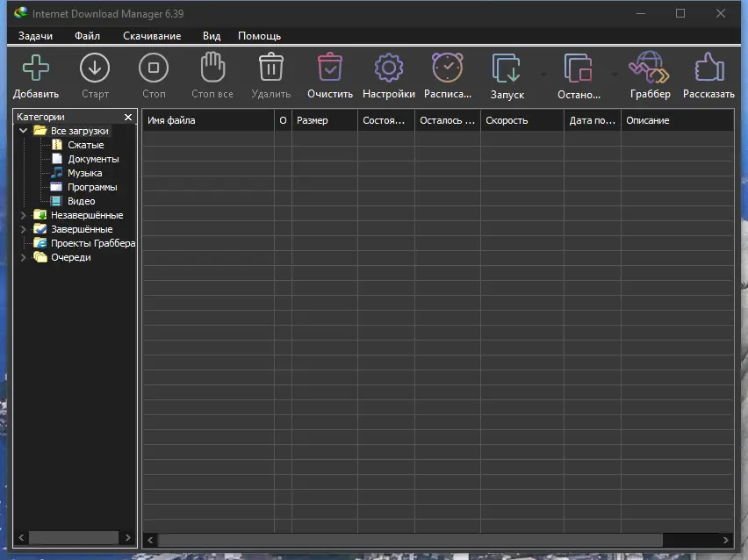Open the Задачи menu
This screenshot has height=560, width=748.
click(35, 36)
